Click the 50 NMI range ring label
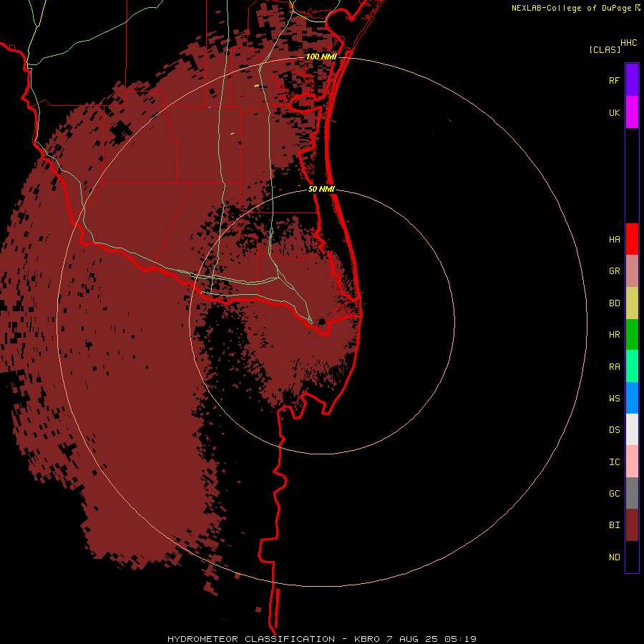Screen dimensions: 644x644 [321, 189]
